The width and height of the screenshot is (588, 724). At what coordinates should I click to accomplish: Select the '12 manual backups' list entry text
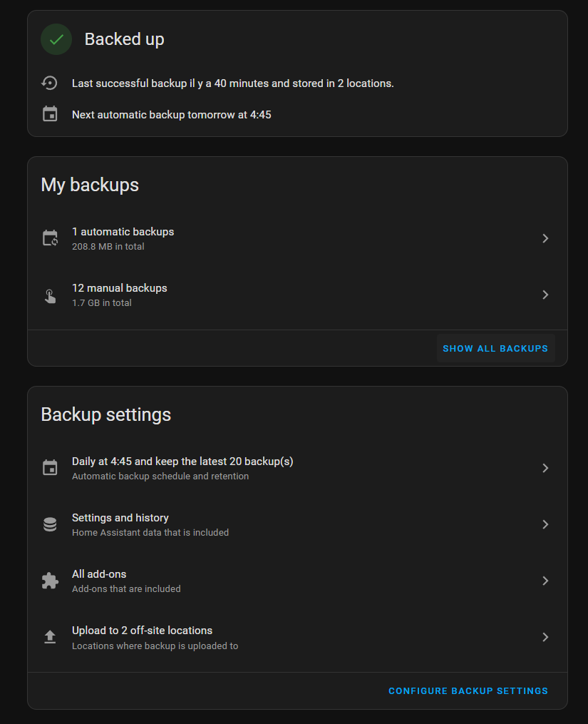click(120, 288)
